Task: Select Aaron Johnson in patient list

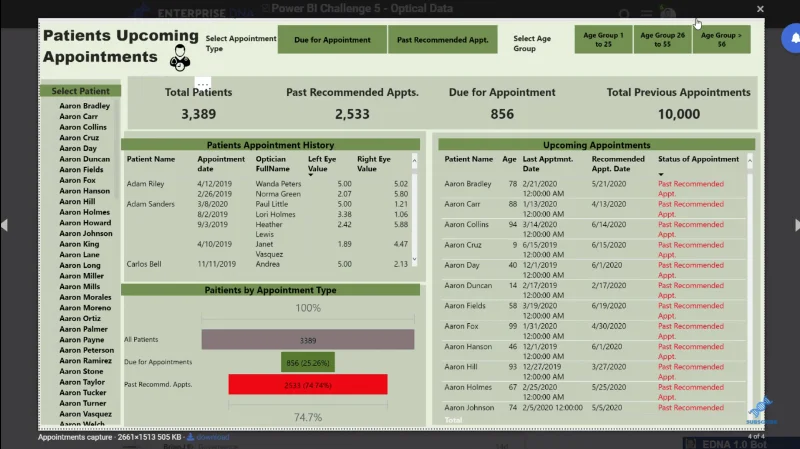Action: [86, 233]
